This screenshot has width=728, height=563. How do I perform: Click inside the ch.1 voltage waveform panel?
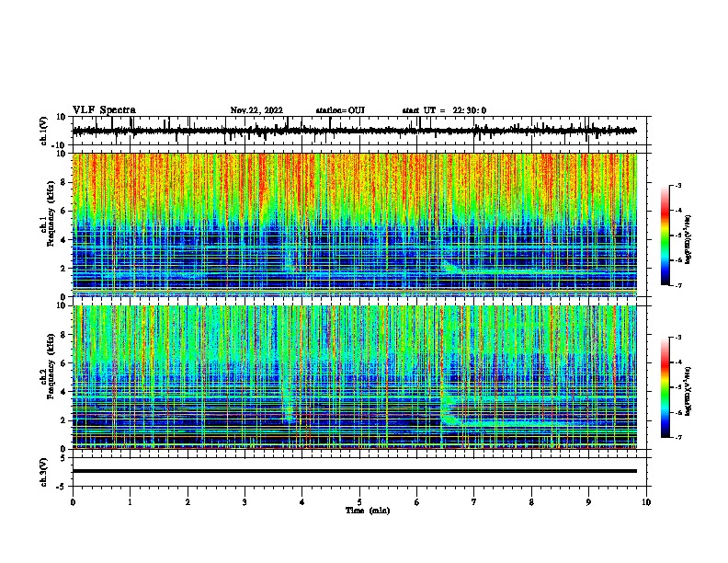tap(359, 131)
